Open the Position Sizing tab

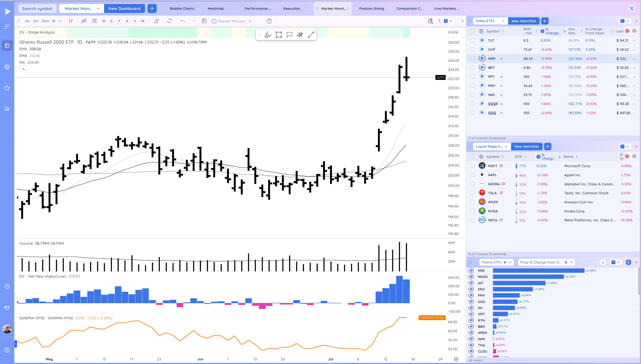pyautogui.click(x=371, y=8)
